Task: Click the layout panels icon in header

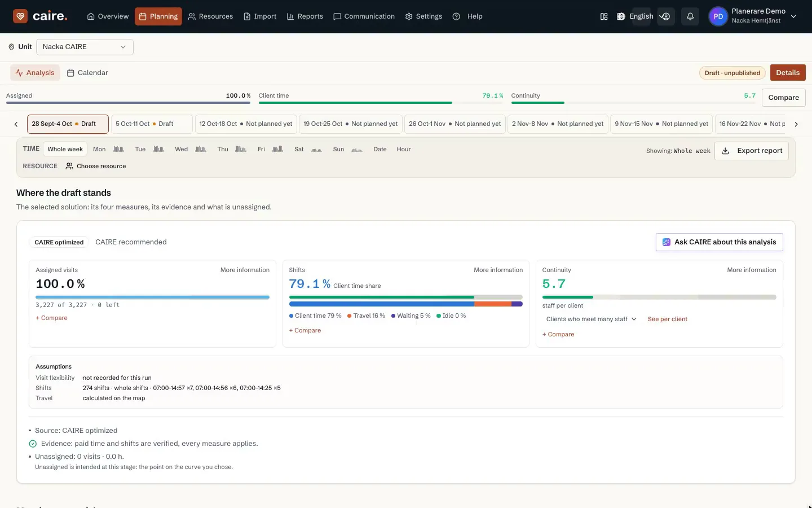Action: (604, 16)
